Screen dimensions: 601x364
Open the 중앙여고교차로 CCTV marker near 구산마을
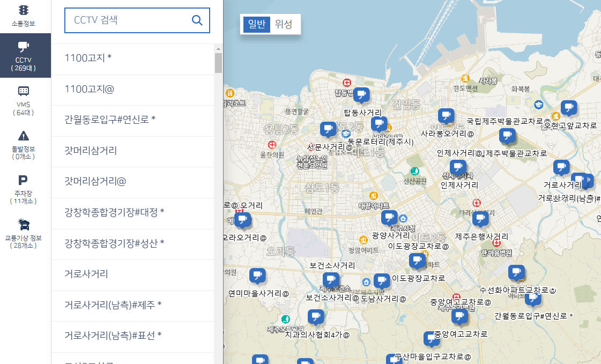pyautogui.click(x=432, y=339)
